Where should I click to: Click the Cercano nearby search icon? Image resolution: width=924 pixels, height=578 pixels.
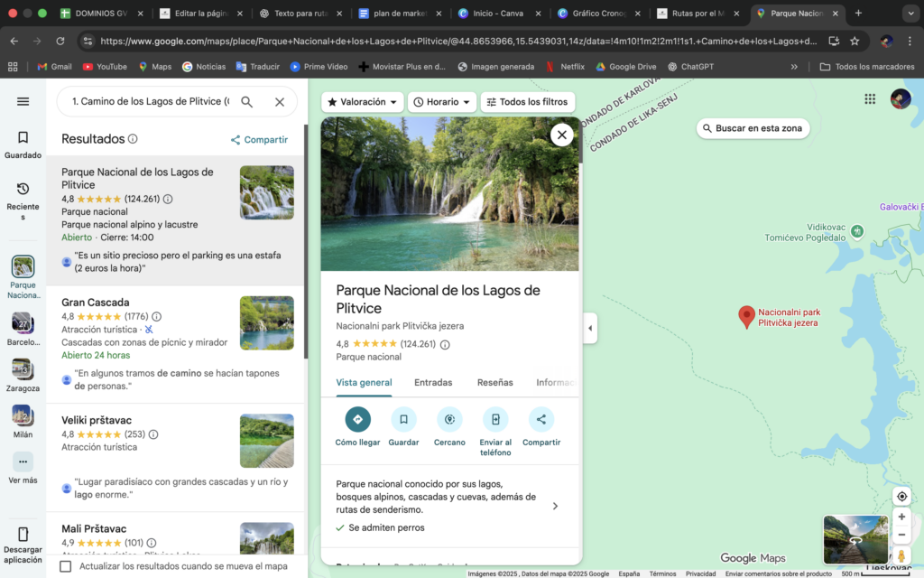[x=449, y=419]
